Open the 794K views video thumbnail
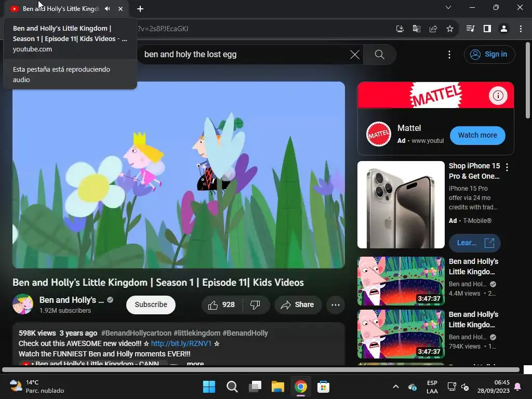 pyautogui.click(x=401, y=334)
